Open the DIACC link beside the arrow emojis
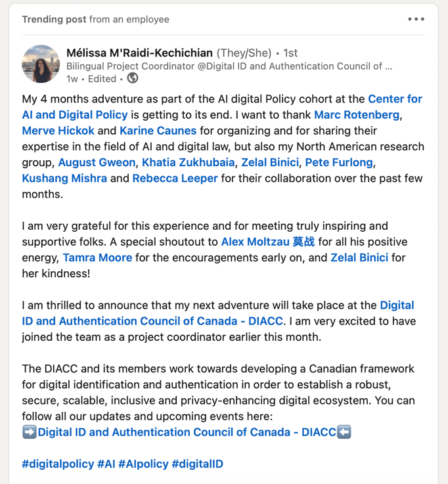Viewport: 448px width, 484px height. (x=187, y=432)
